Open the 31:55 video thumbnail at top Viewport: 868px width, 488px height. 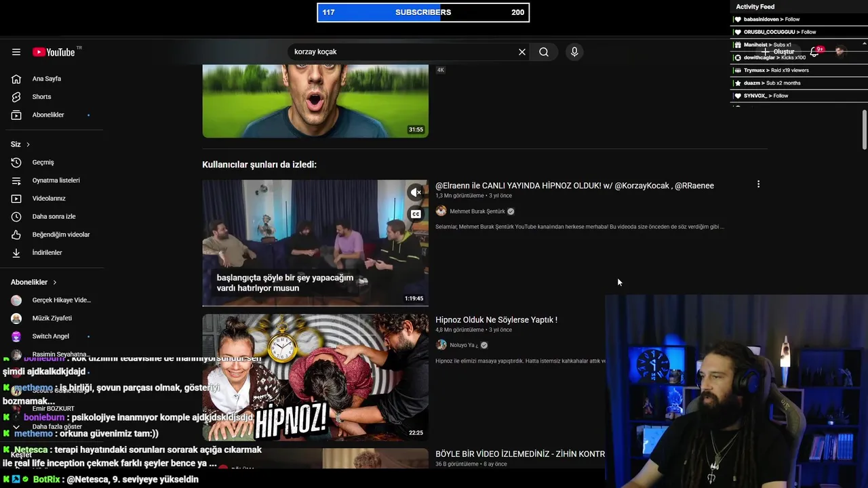click(x=315, y=100)
